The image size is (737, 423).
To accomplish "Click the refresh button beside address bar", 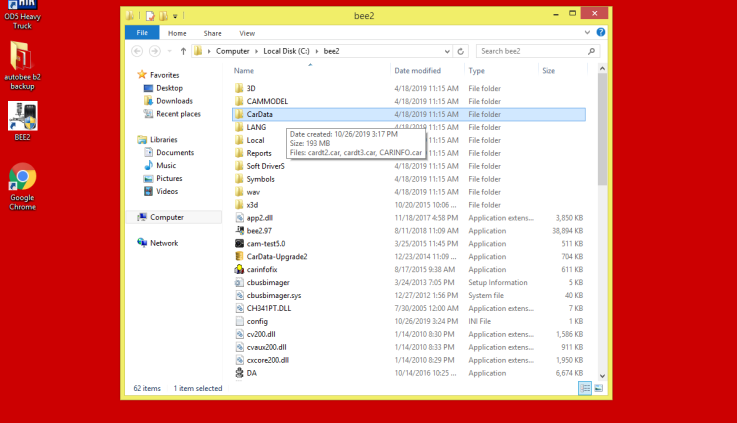I will coord(463,50).
